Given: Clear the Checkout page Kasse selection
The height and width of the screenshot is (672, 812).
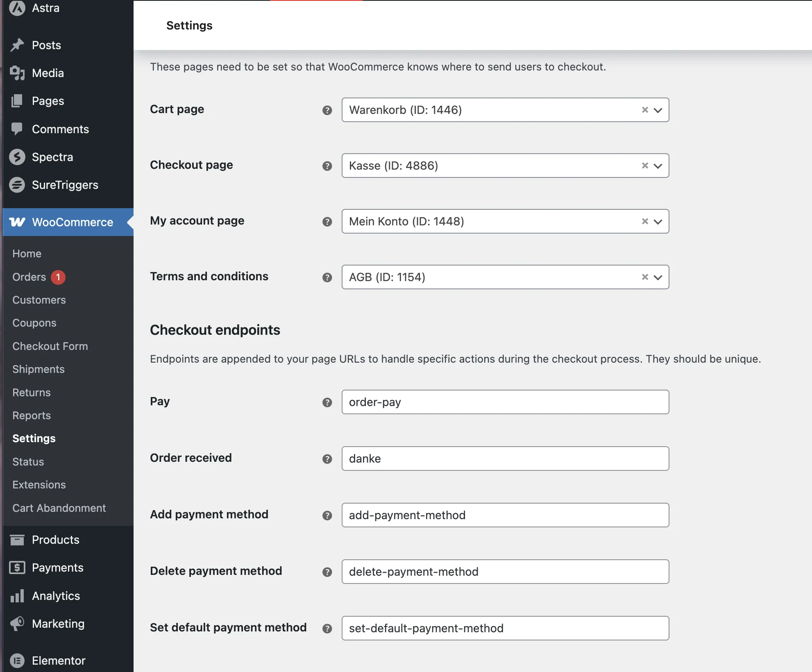Looking at the screenshot, I should point(645,166).
